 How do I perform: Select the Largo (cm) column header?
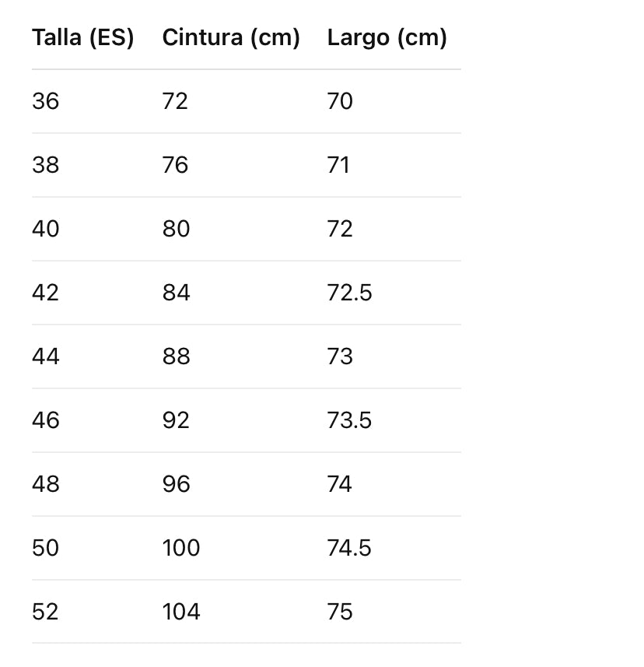(x=387, y=38)
